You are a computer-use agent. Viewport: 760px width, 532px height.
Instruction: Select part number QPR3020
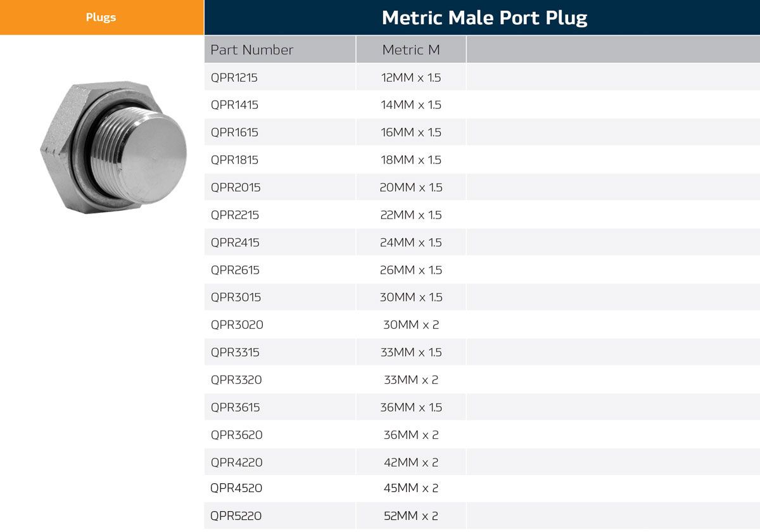(237, 325)
